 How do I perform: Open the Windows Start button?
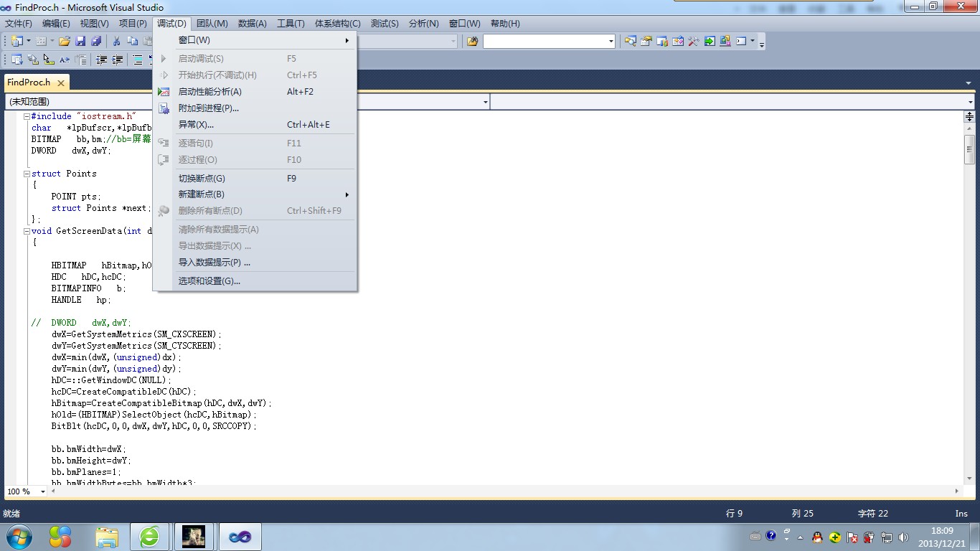coord(18,537)
